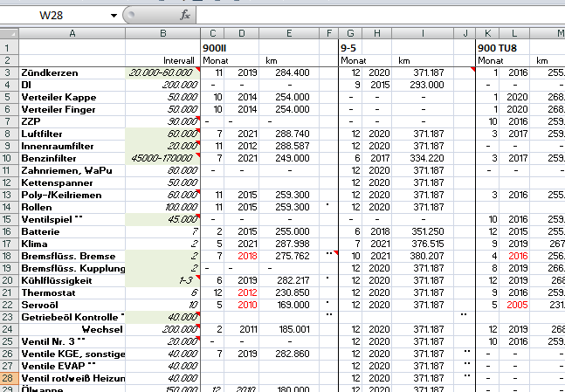Image resolution: width=565 pixels, height=392 pixels.
Task: Select the 'Ventile KGE, sonstige' cell
Action: [72, 354]
